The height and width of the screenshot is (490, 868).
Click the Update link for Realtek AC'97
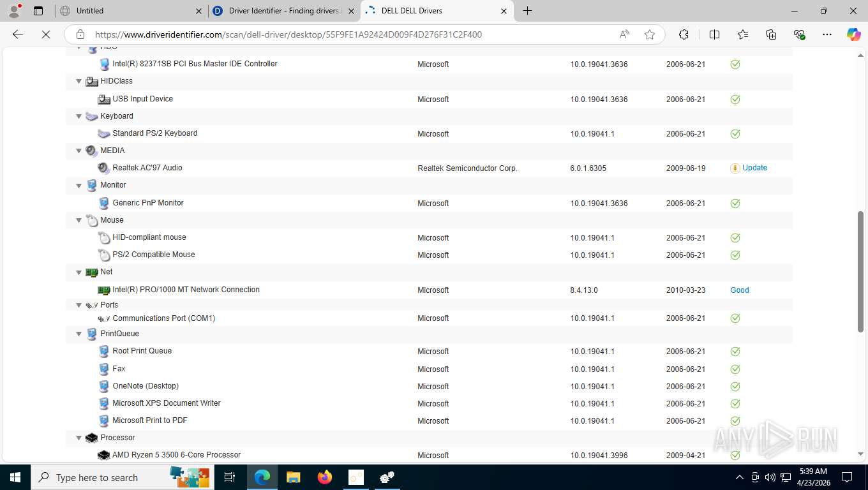click(754, 168)
